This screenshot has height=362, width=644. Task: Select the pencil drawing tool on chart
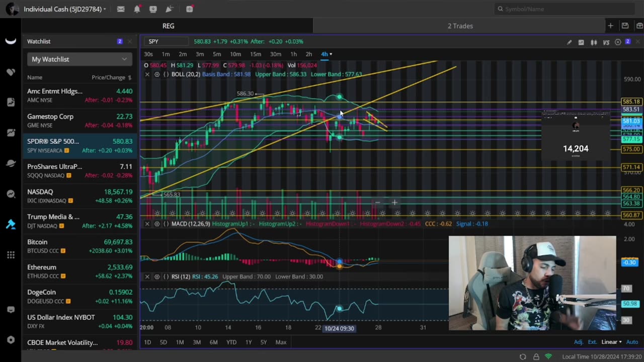pyautogui.click(x=569, y=42)
